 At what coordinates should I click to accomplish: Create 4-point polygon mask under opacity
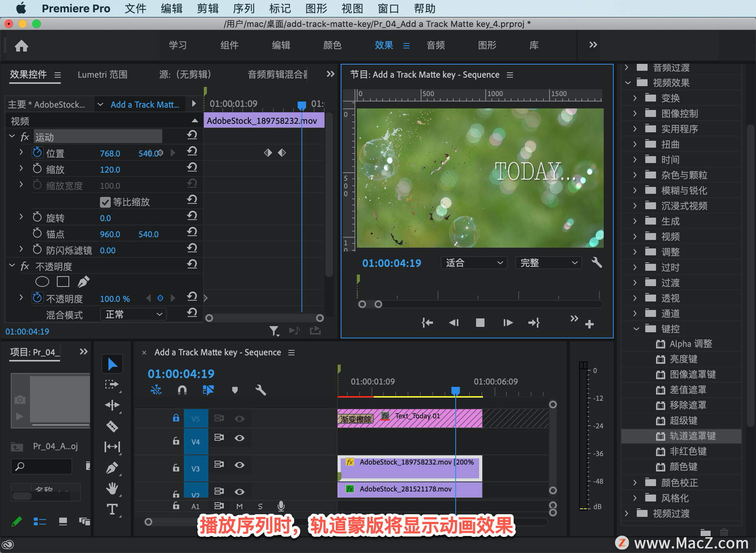pyautogui.click(x=63, y=282)
